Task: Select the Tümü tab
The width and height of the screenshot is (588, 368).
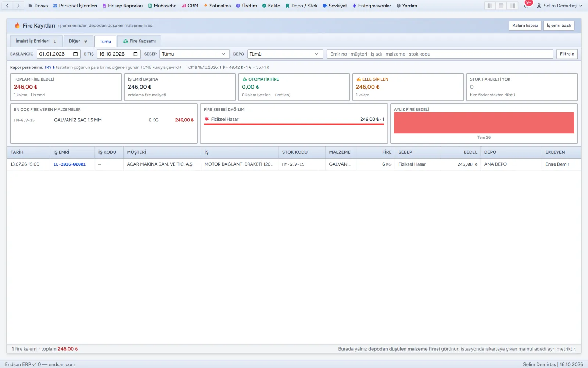Action: pyautogui.click(x=105, y=41)
